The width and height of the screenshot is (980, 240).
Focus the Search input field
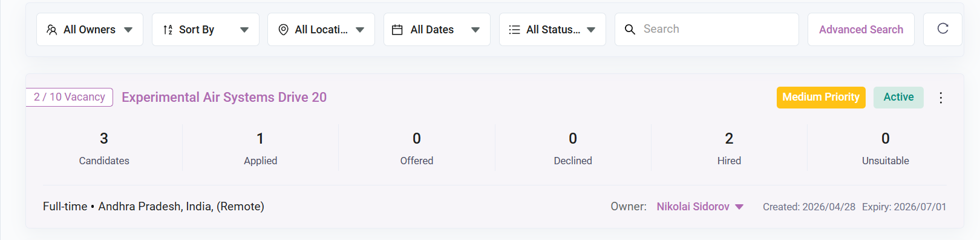click(x=707, y=29)
